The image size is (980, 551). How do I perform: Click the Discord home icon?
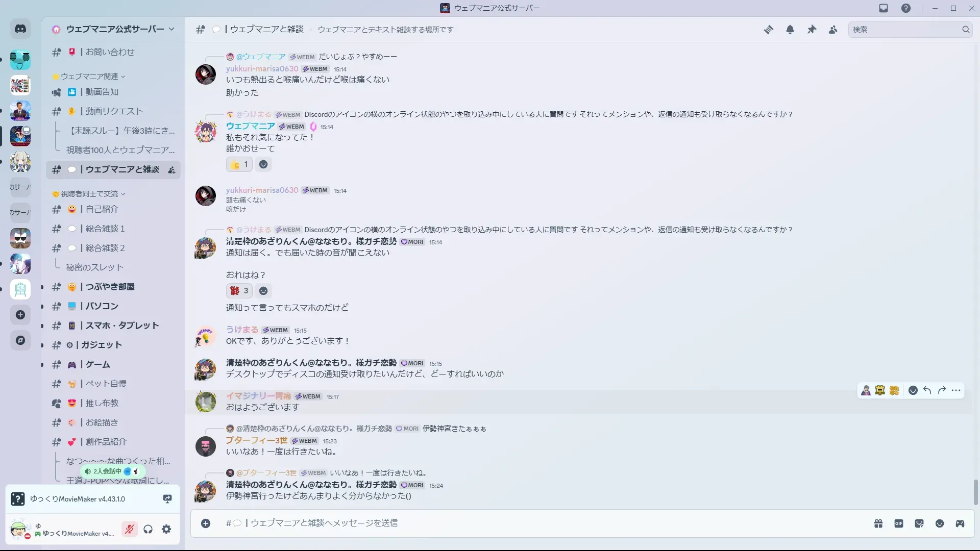click(20, 29)
